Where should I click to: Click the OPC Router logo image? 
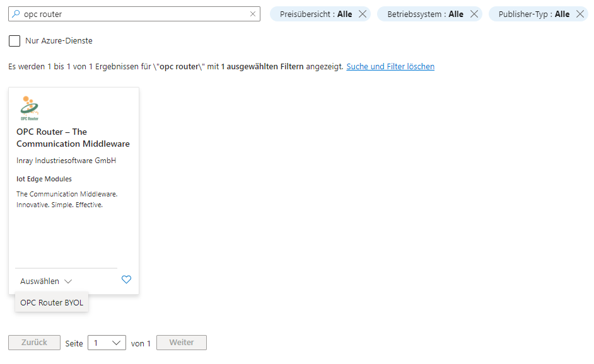[29, 108]
